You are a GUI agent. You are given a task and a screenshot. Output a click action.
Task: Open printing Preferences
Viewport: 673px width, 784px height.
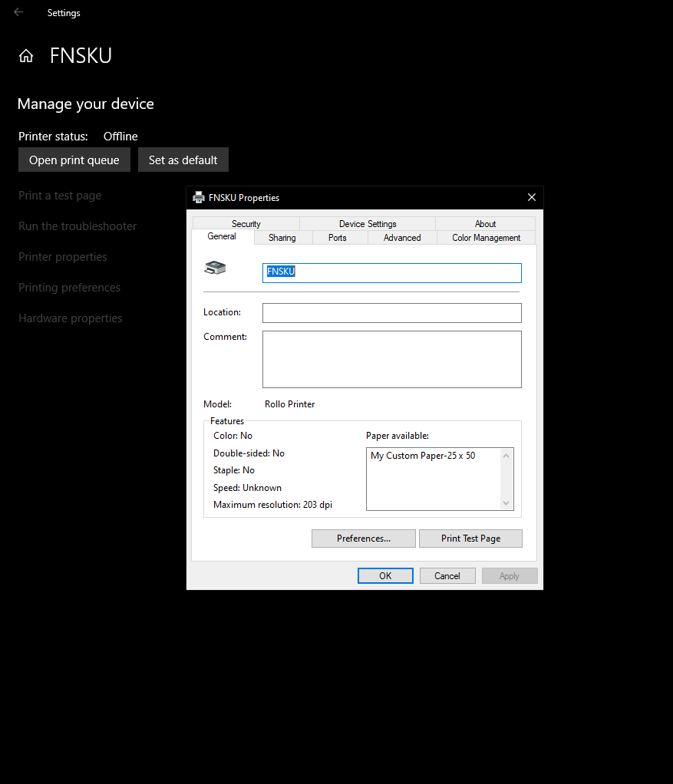[x=363, y=538]
